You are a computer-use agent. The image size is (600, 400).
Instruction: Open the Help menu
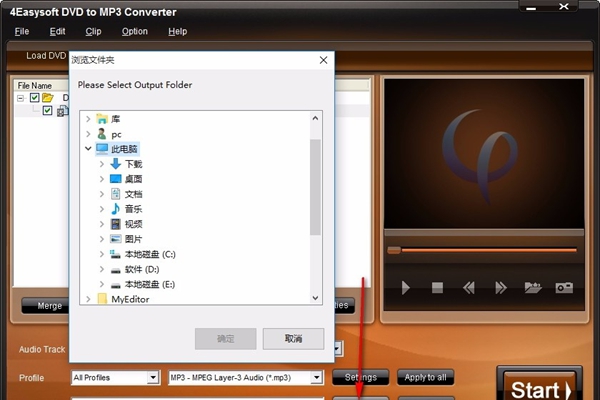pos(178,31)
